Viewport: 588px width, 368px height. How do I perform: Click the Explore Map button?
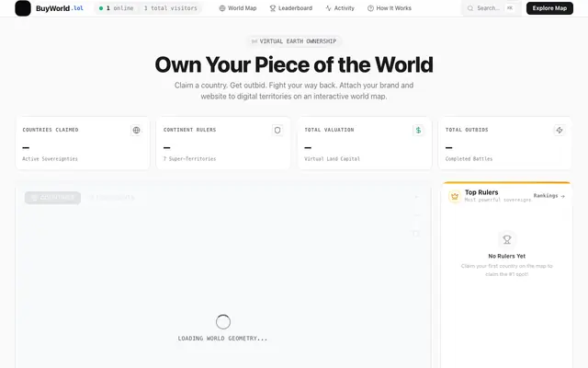click(x=549, y=8)
